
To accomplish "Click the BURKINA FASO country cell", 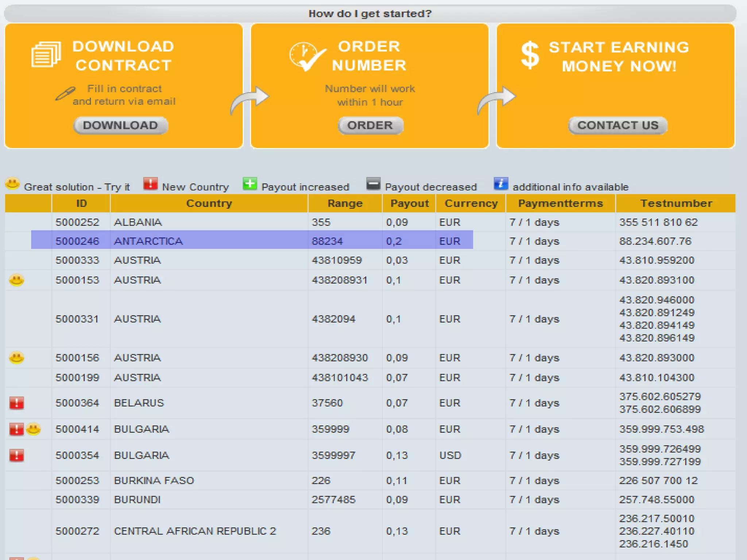I will (x=154, y=481).
